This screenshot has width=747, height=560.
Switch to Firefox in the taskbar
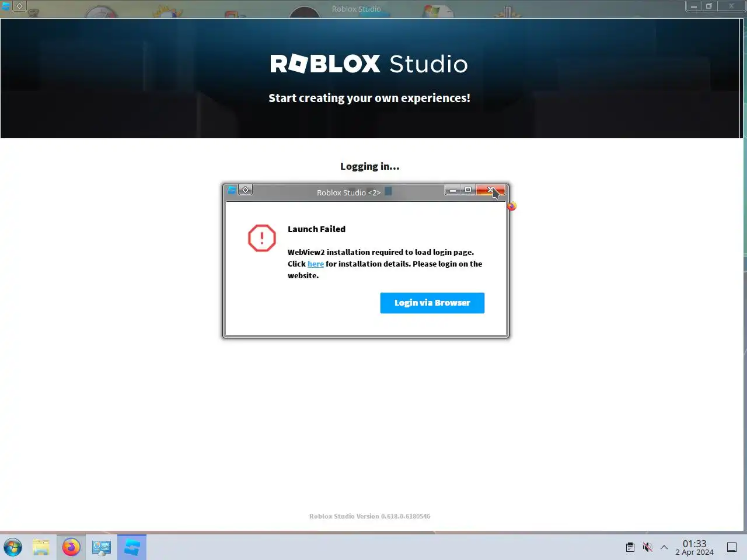(x=71, y=547)
